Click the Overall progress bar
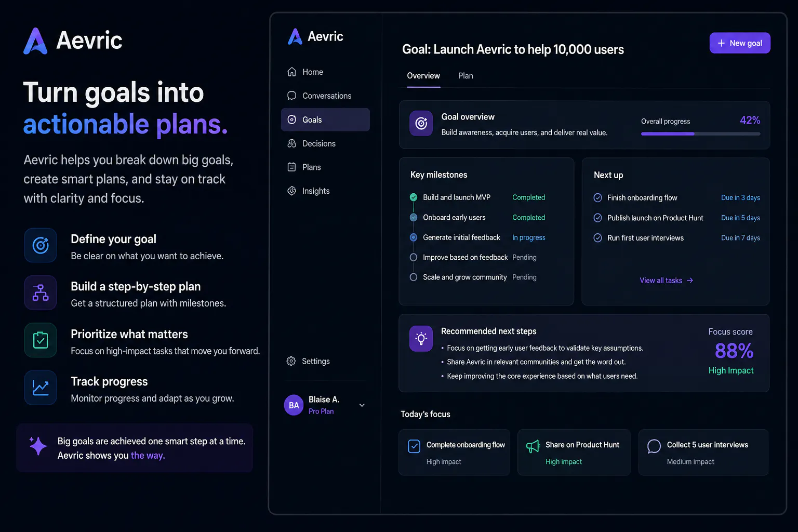The image size is (798, 532). pos(700,134)
